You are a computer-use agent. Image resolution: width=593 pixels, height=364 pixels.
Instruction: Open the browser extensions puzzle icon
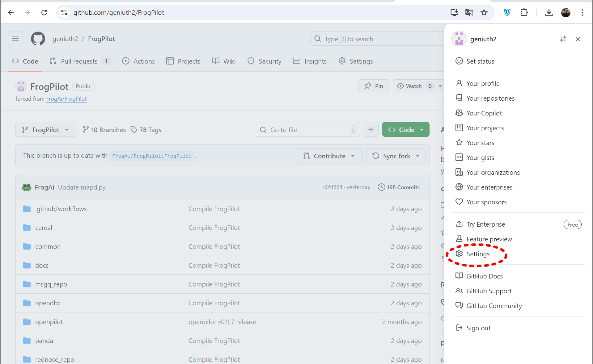tap(524, 12)
